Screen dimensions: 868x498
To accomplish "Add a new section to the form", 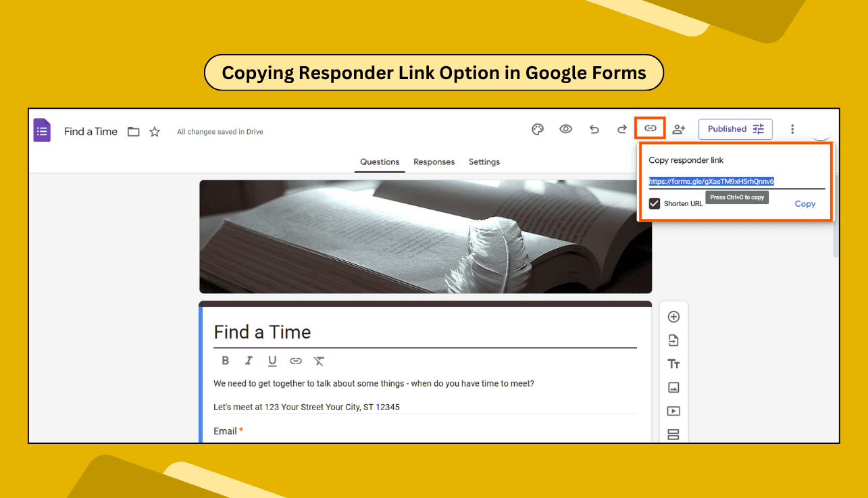I will (673, 434).
